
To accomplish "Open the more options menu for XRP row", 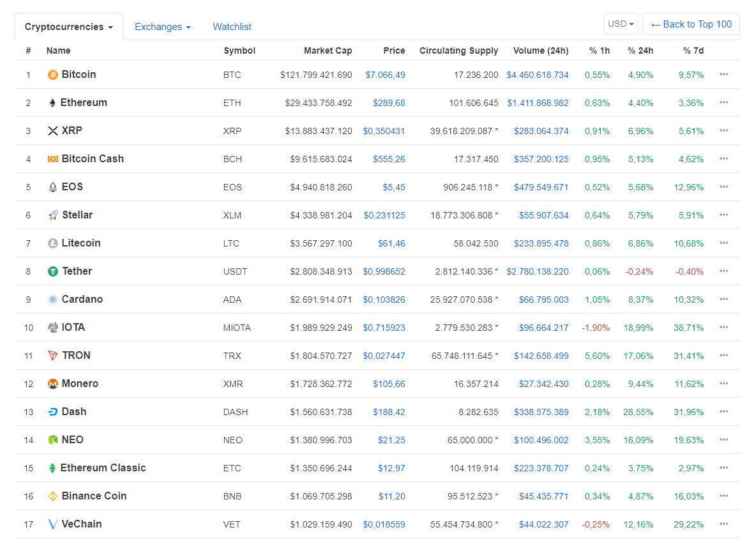I will (723, 130).
